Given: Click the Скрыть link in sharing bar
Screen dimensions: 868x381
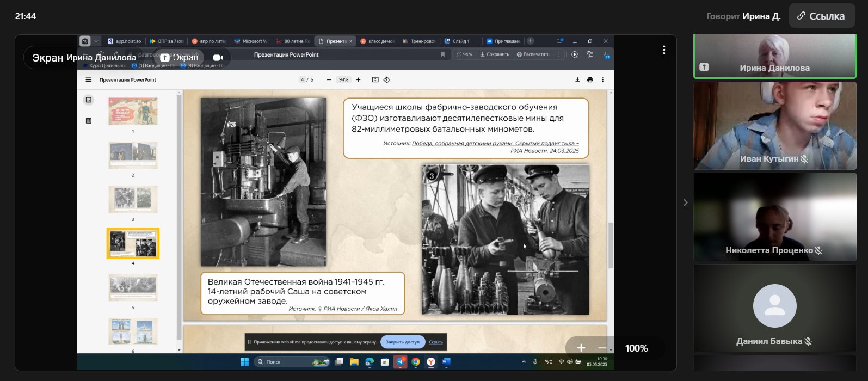Looking at the screenshot, I should pyautogui.click(x=436, y=342).
